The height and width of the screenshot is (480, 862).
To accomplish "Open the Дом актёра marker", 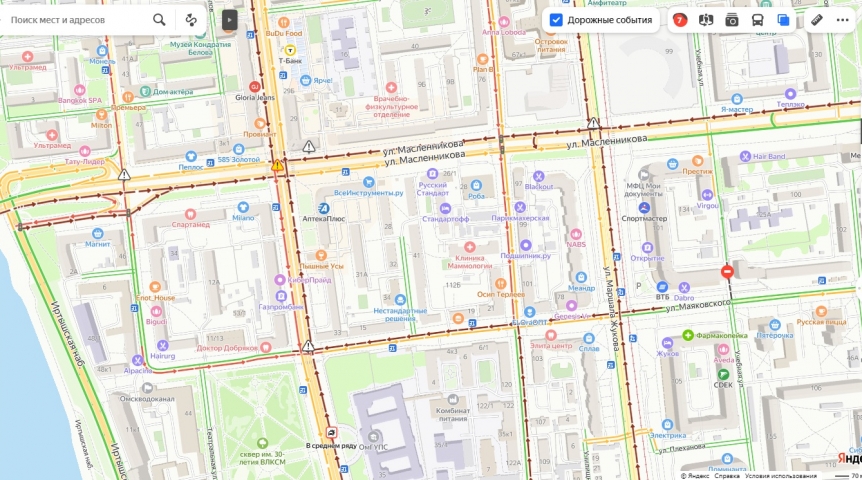I will (146, 91).
